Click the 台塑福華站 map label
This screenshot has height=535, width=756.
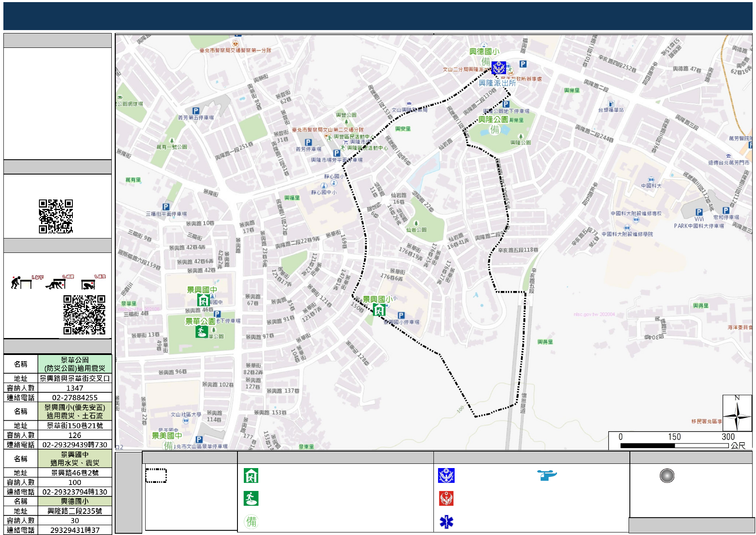click(611, 110)
